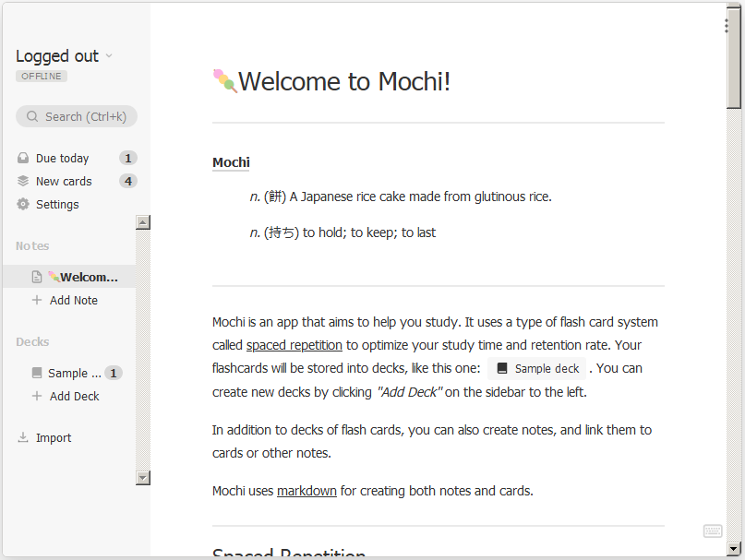Click the plus icon beside Add Deck

point(37,396)
